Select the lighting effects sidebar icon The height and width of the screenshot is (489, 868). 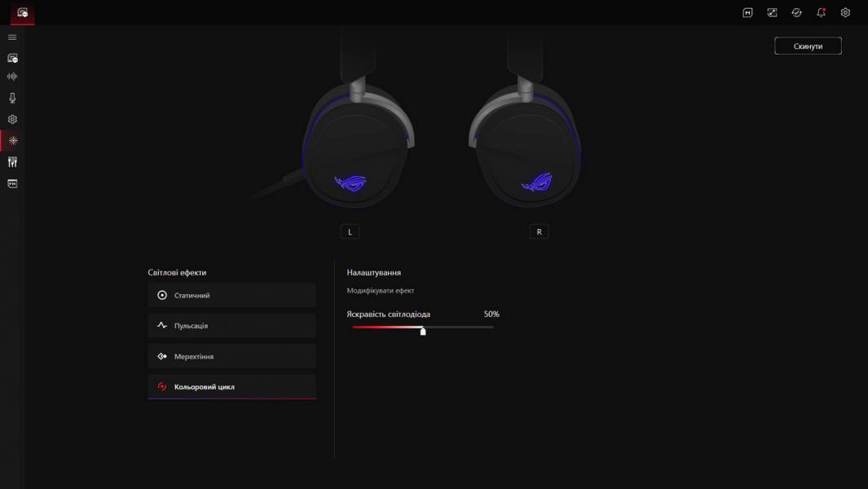(x=13, y=141)
